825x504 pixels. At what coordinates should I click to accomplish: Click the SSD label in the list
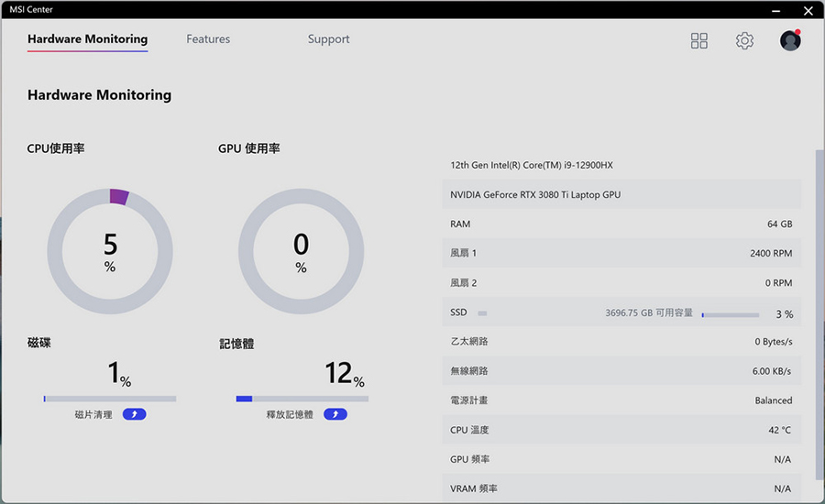458,312
